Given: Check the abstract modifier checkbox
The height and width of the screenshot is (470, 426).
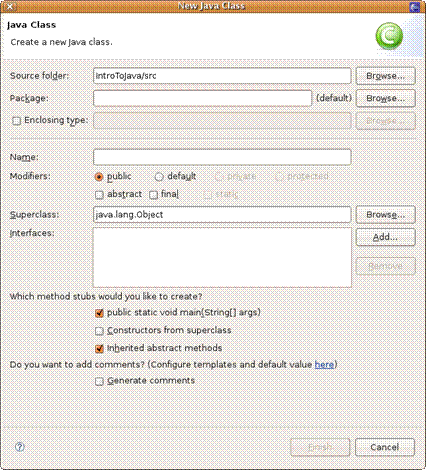Looking at the screenshot, I should click(99, 195).
